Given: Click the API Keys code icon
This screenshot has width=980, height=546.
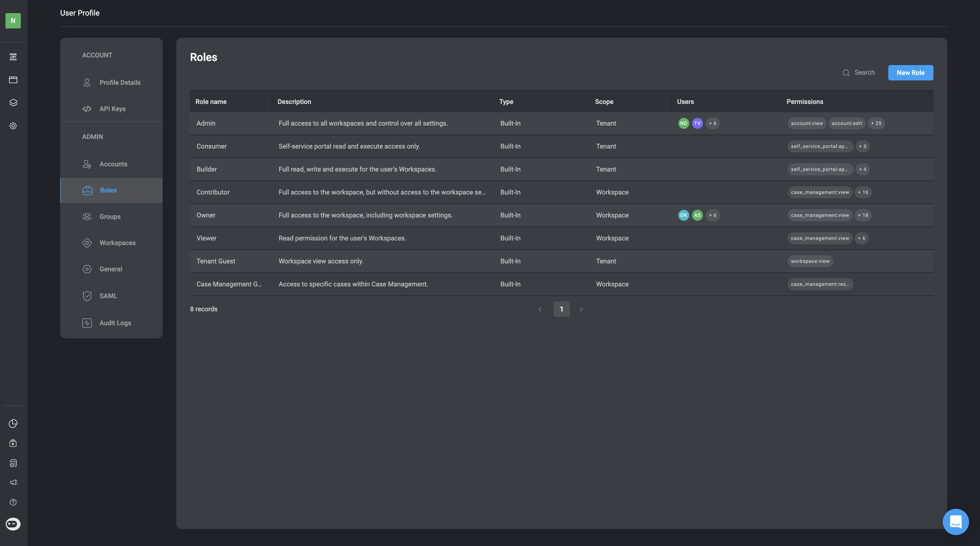Looking at the screenshot, I should pos(87,109).
